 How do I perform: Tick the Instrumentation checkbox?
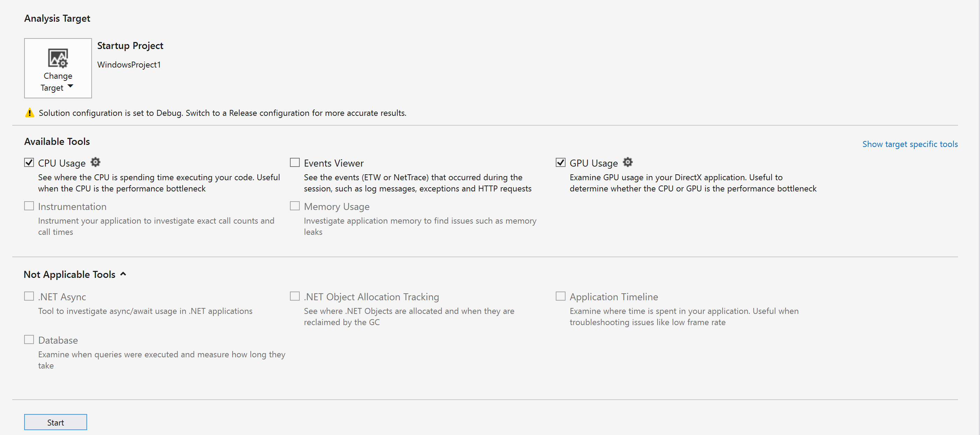click(x=29, y=206)
